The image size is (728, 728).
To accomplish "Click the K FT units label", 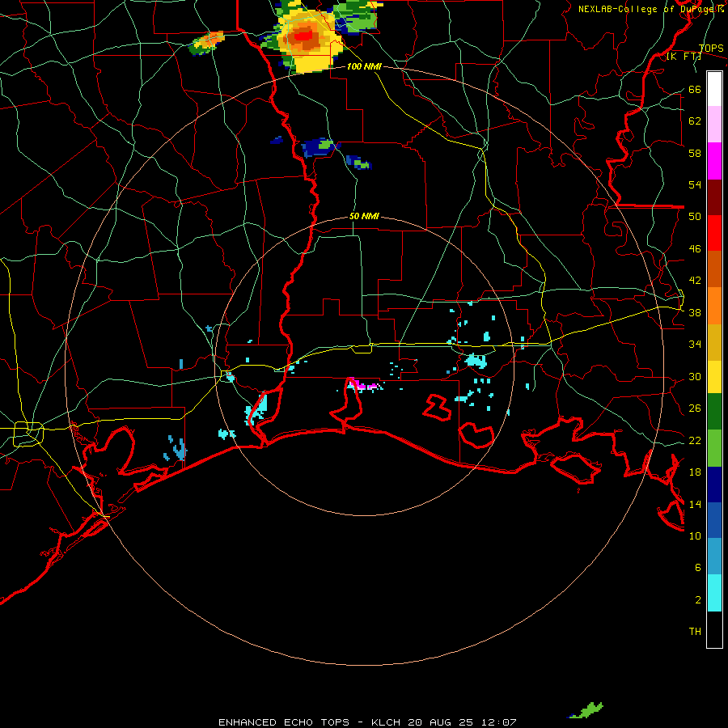I will click(x=684, y=57).
